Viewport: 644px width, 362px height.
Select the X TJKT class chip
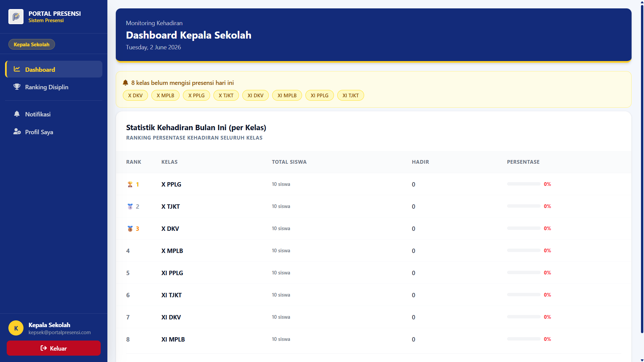click(x=226, y=95)
